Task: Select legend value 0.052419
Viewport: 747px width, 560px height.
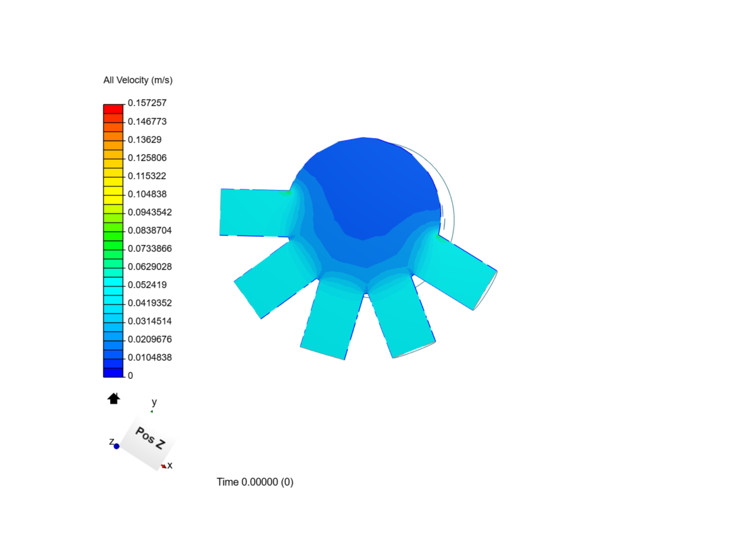Action: pos(147,285)
